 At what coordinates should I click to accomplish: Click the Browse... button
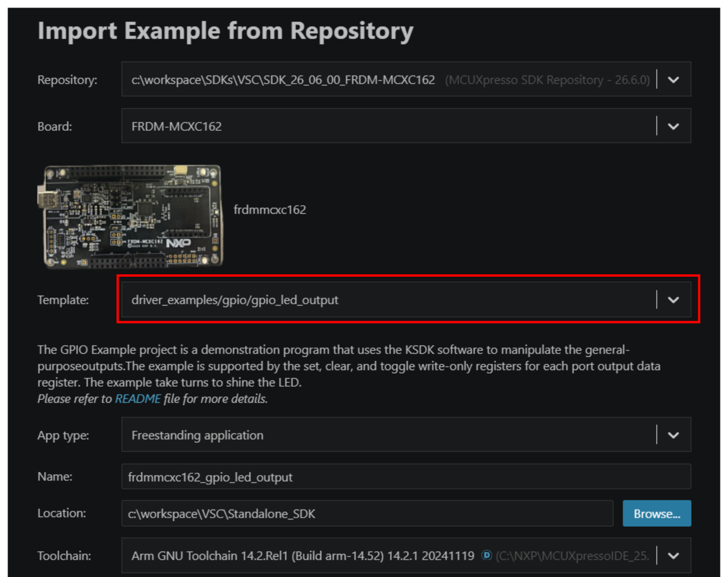point(657,514)
